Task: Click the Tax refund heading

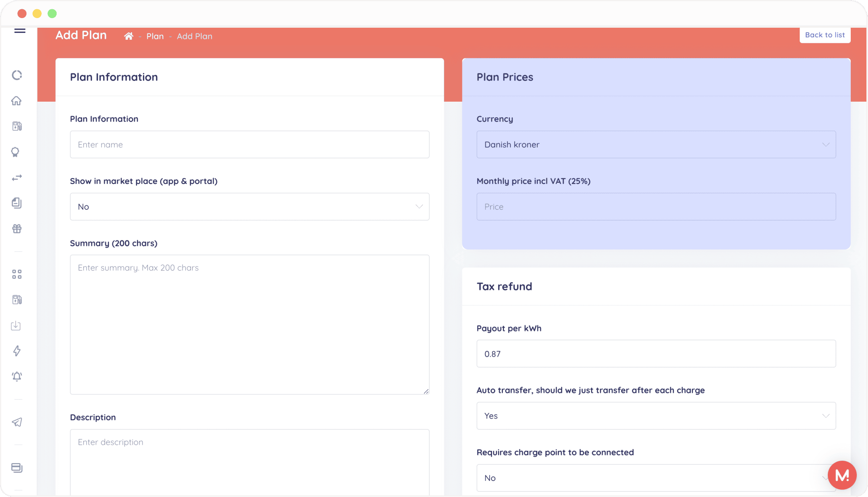Action: pyautogui.click(x=504, y=286)
